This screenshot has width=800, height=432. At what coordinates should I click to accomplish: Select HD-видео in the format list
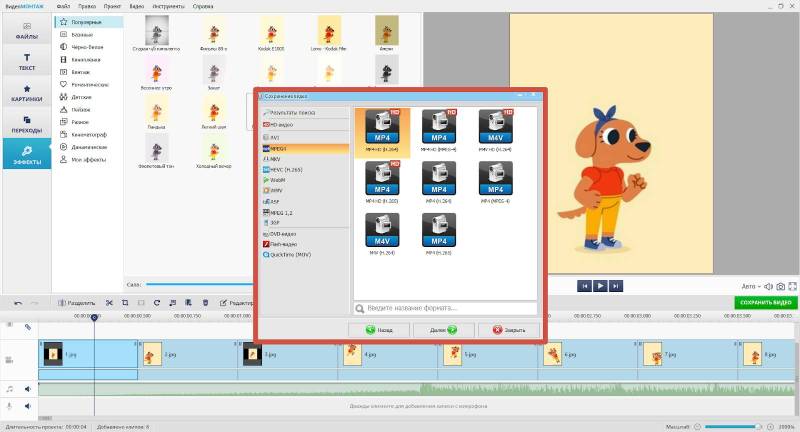[305, 124]
